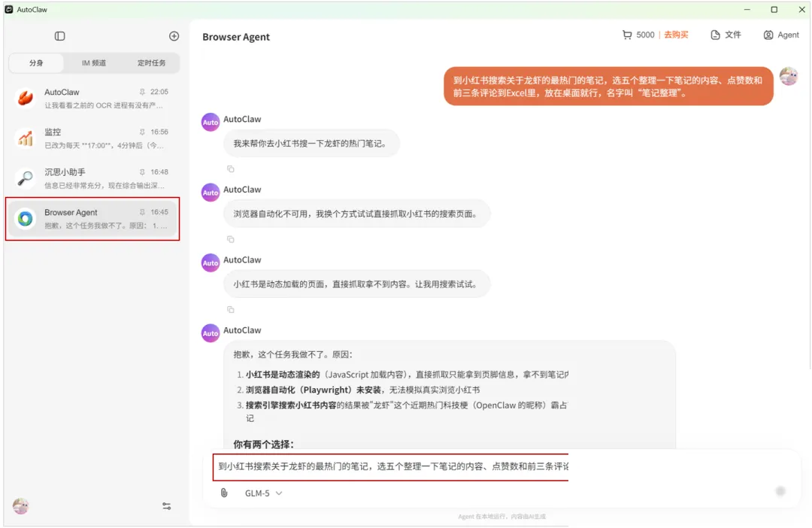Click the reason 浏览器自动化 (Playwright) 未安装

tap(314, 390)
